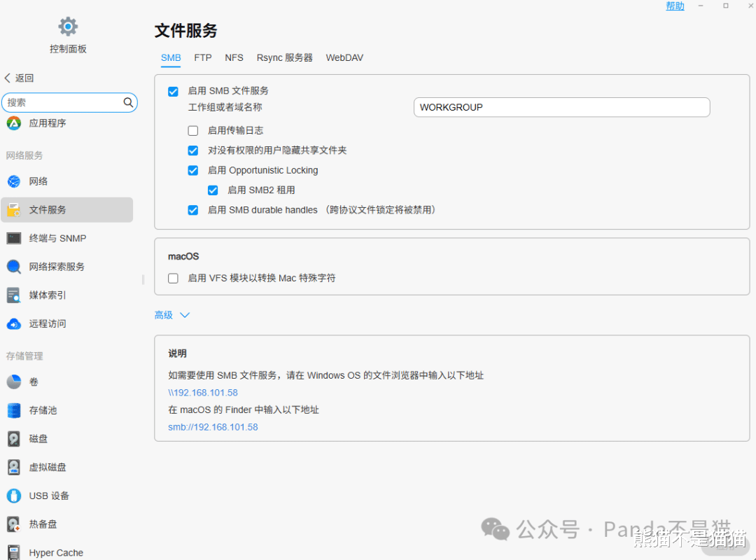Open the 应用程序 icon in sidebar
The width and height of the screenshot is (756, 560).
pos(14,123)
